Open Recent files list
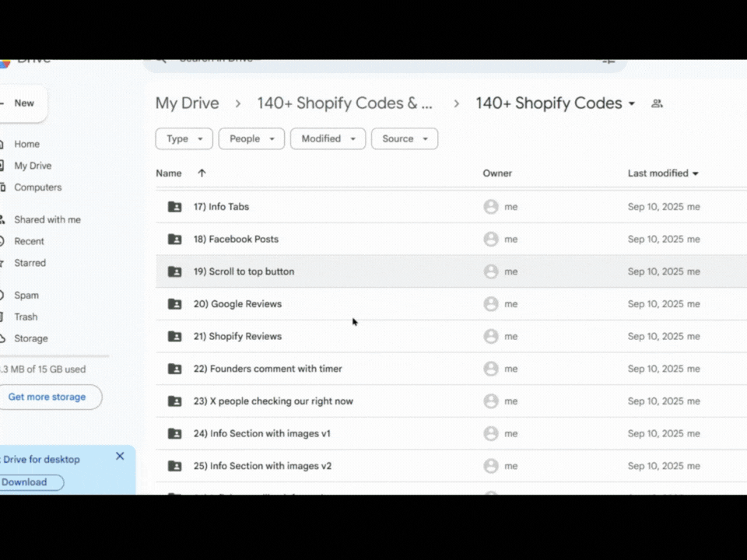 [x=29, y=241]
